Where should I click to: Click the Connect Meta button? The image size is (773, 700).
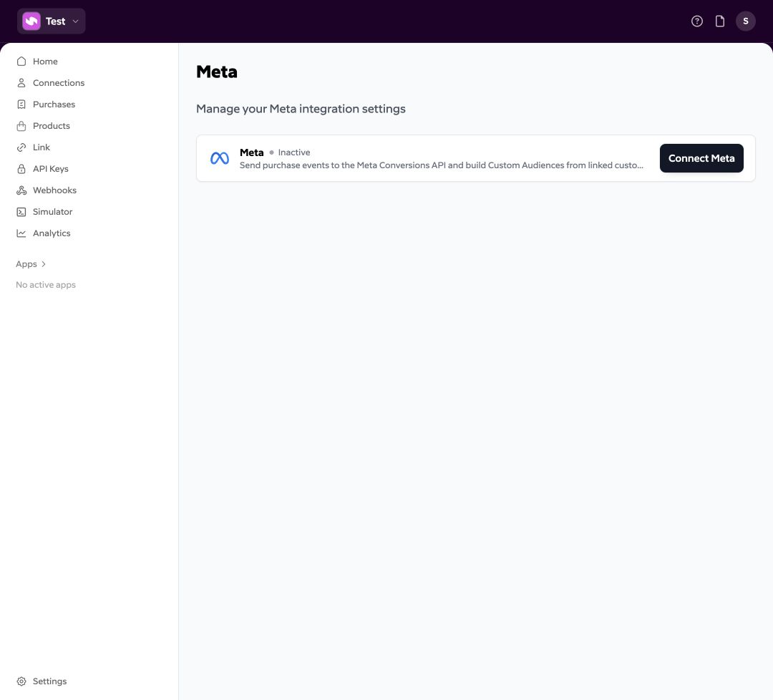pos(701,158)
